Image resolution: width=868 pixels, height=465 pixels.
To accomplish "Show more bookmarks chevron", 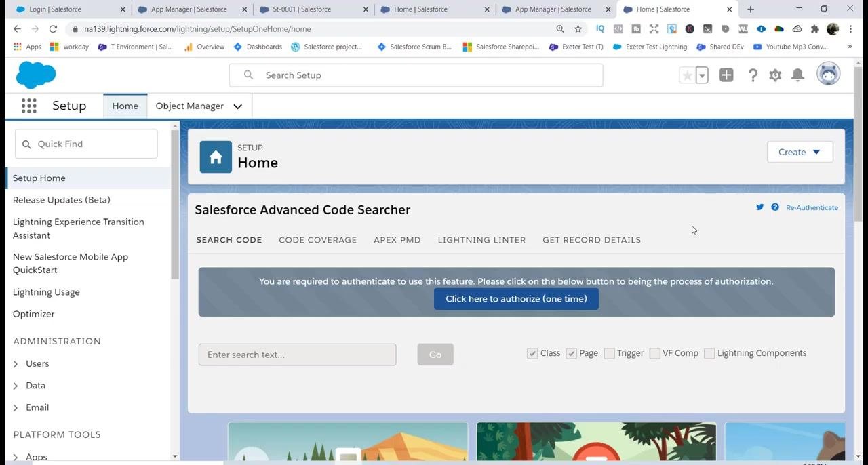I will click(850, 47).
